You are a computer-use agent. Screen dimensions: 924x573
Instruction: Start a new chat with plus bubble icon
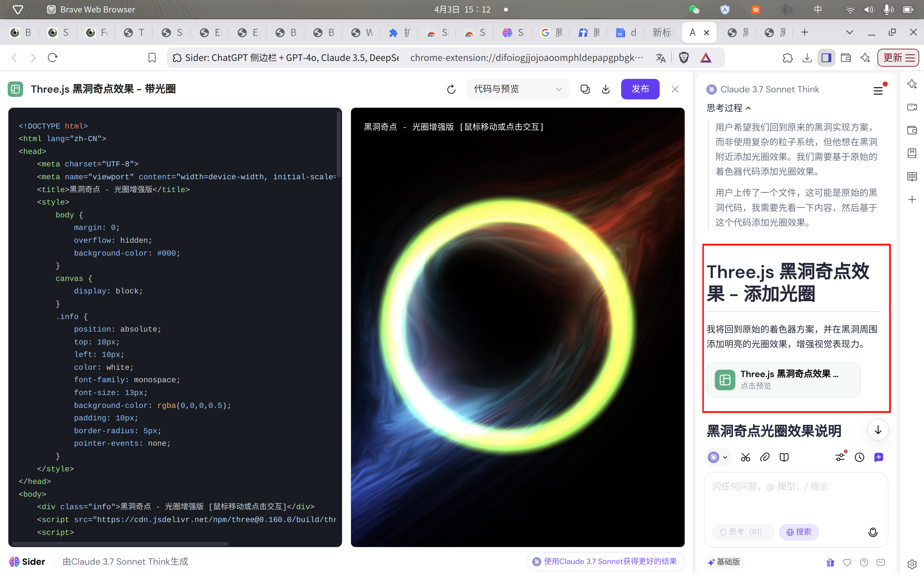(x=878, y=458)
